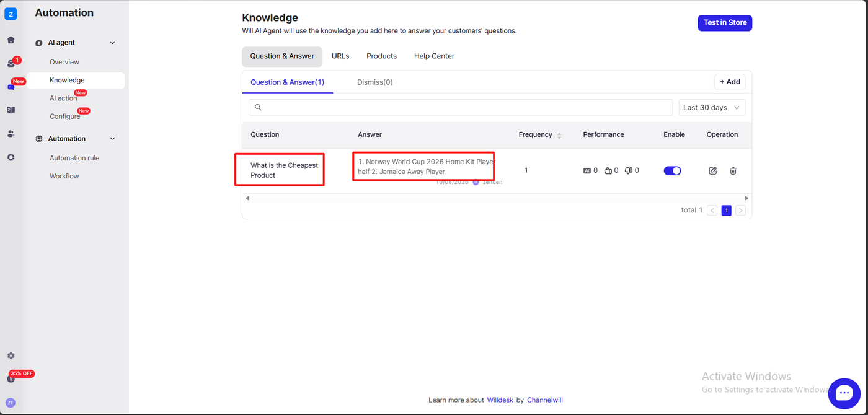Delete the Cheapest Product entry with trash icon
The image size is (868, 415).
tap(733, 171)
